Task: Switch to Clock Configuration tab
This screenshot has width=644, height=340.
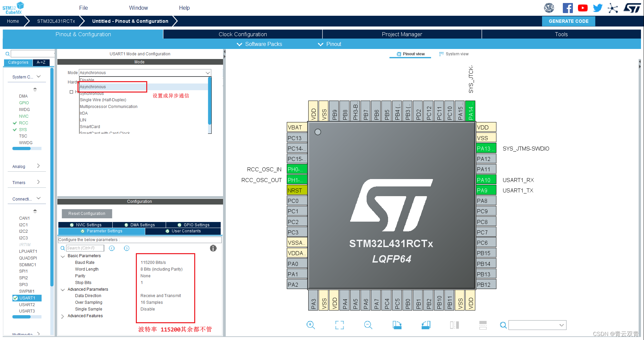Action: (243, 34)
